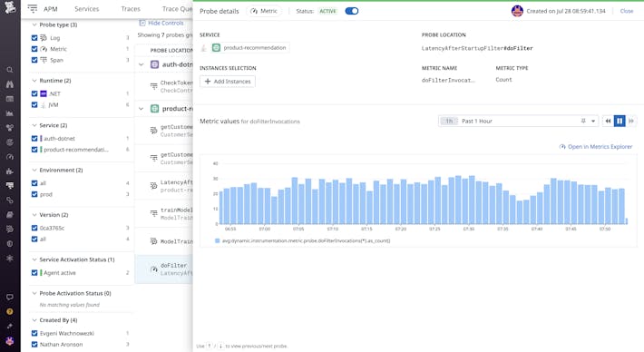Screen dimensions: 644x352
Task: Switch to the Traces tab
Action: point(131,9)
